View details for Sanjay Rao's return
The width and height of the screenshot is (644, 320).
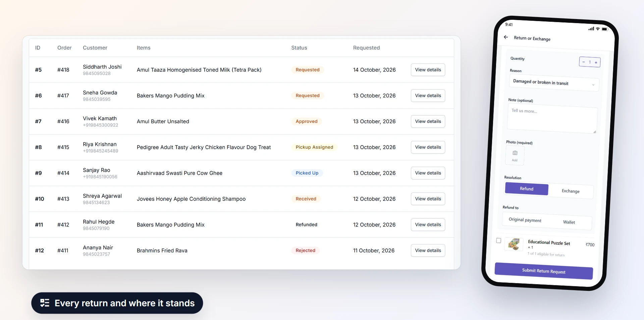428,173
